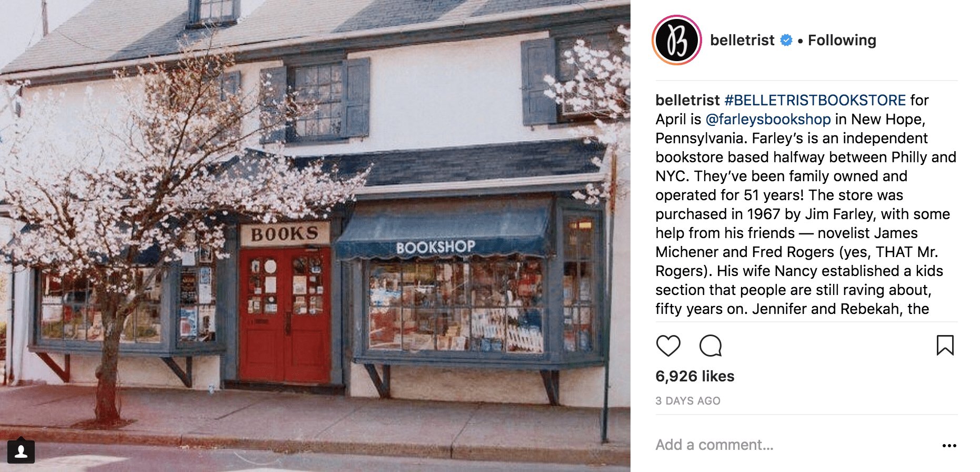The image size is (980, 472).
Task: Open more options three-dot menu
Action: click(x=949, y=446)
